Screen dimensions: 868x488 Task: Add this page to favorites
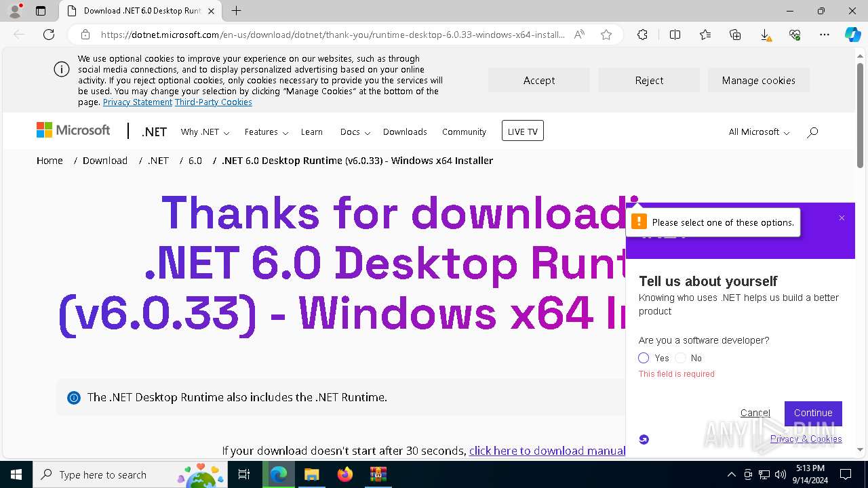[x=606, y=35]
